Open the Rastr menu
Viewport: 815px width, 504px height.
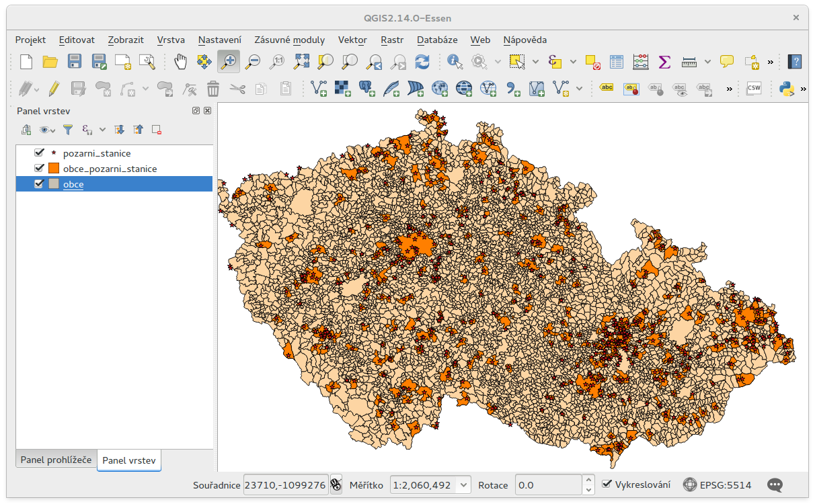[x=392, y=40]
